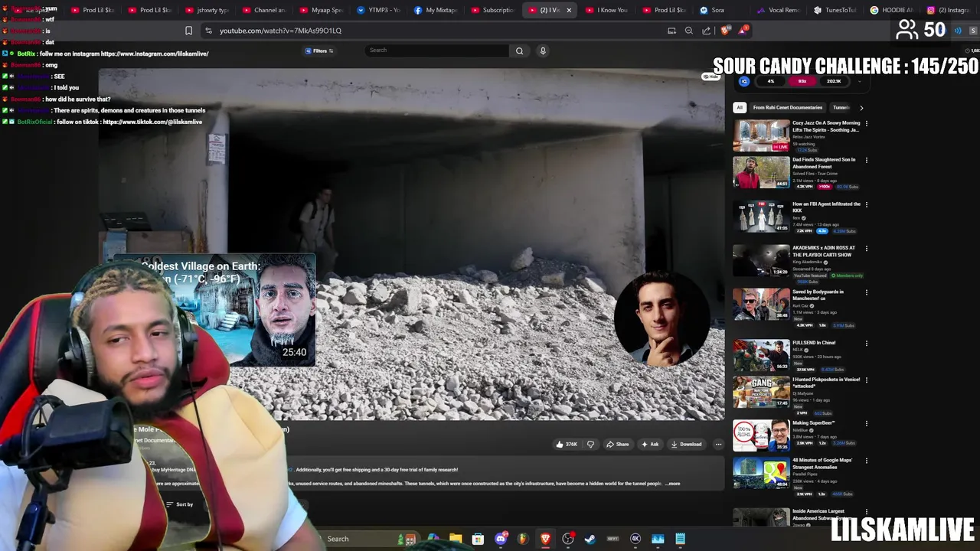Viewport: 980px width, 551px height.
Task: Click the Ask button under video
Action: point(650,444)
